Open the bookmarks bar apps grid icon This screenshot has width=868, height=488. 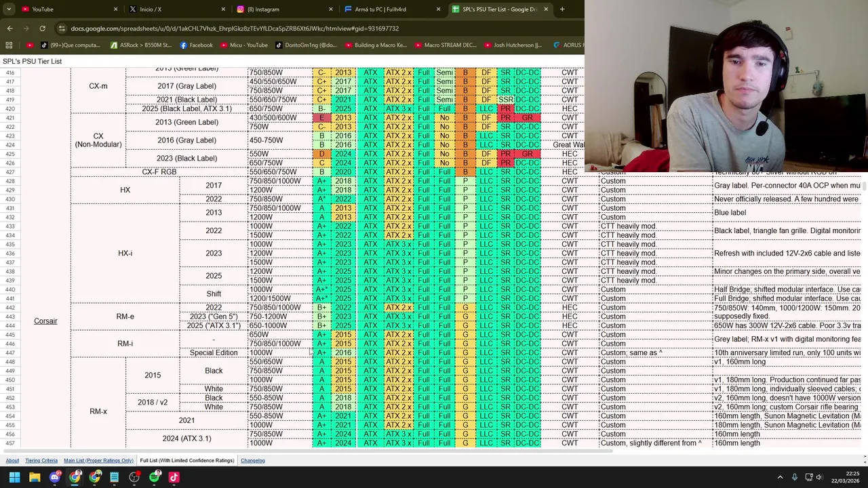[9, 45]
